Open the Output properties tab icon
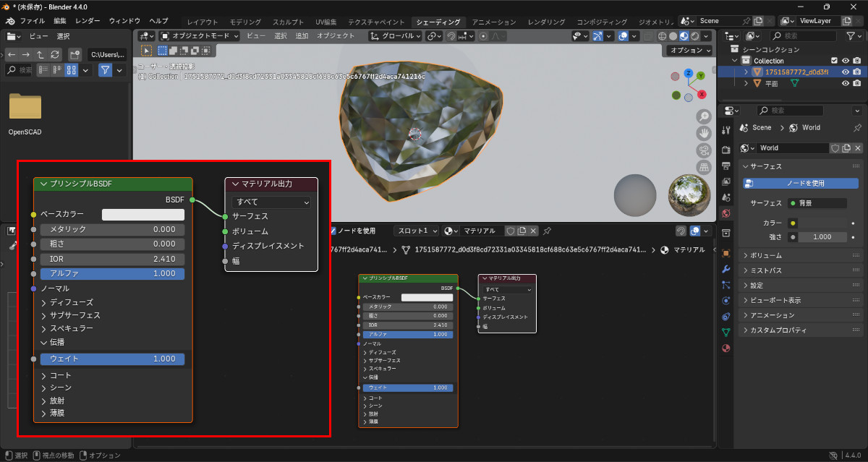Image resolution: width=868 pixels, height=462 pixels. pos(726,166)
